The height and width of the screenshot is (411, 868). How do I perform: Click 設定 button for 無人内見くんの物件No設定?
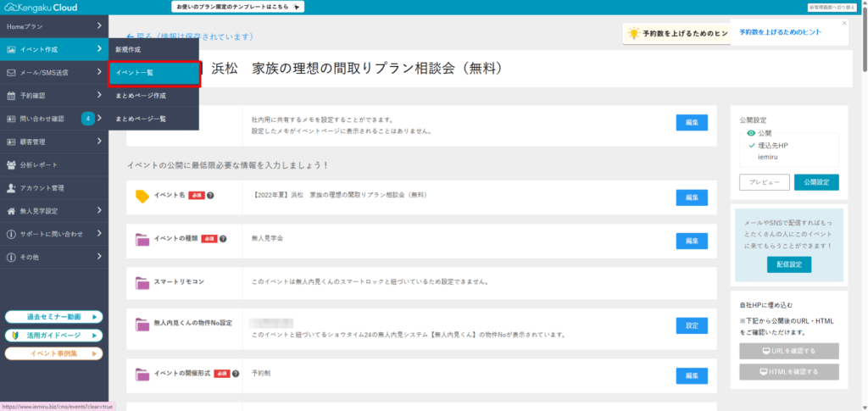[692, 325]
